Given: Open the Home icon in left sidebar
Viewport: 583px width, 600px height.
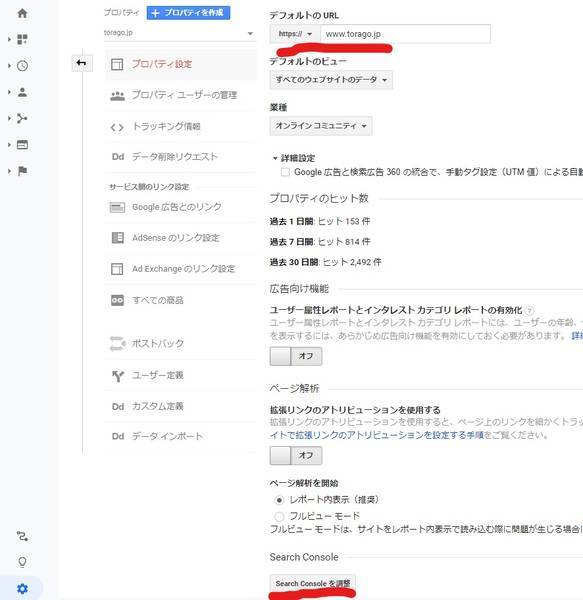Looking at the screenshot, I should click(x=22, y=13).
